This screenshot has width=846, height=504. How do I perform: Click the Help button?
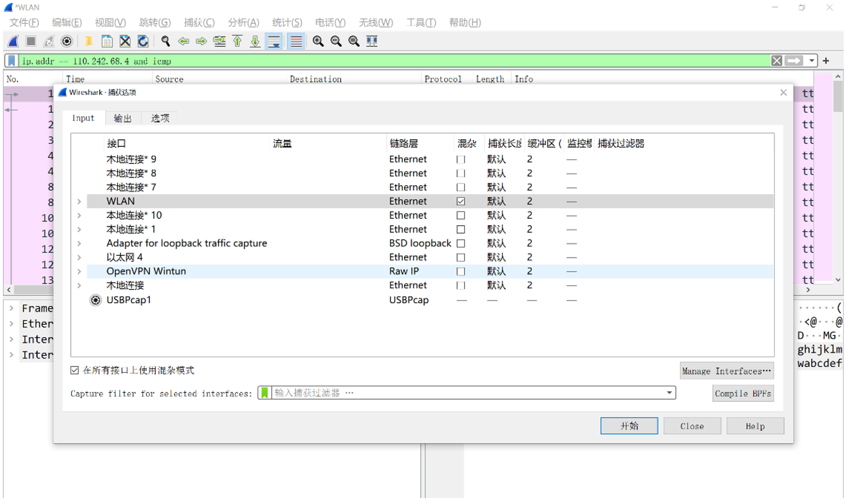pos(755,426)
